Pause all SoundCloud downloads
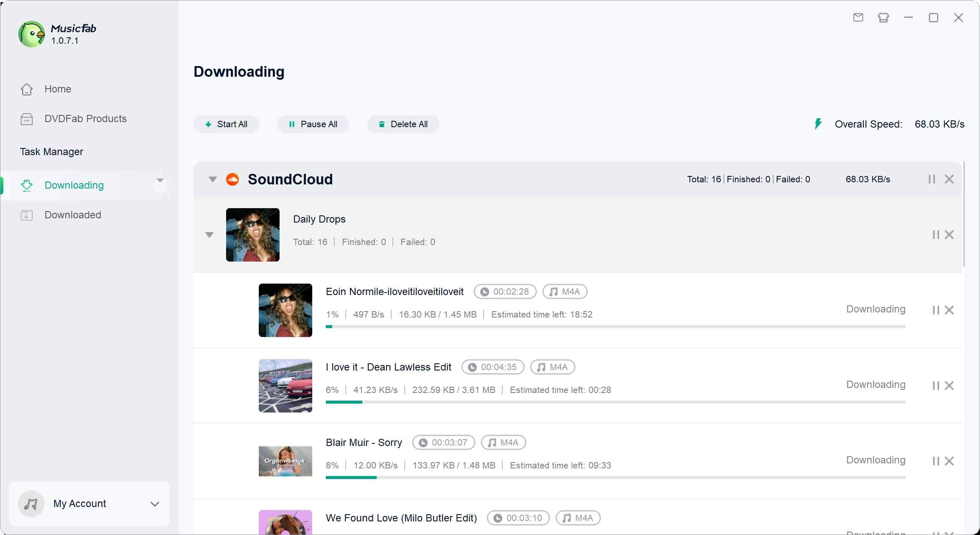The width and height of the screenshot is (980, 535). [x=932, y=179]
